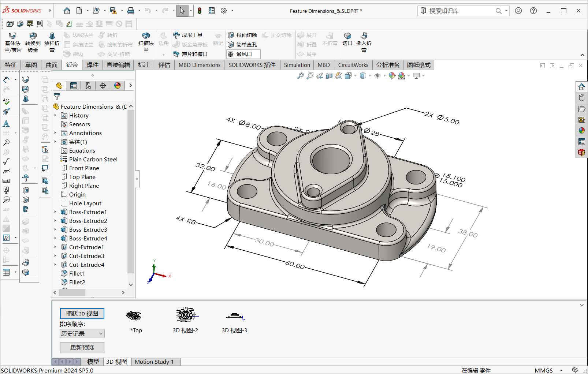Select the Insert Bends (插入折弯) tool
The image size is (588, 374).
pos(364,42)
